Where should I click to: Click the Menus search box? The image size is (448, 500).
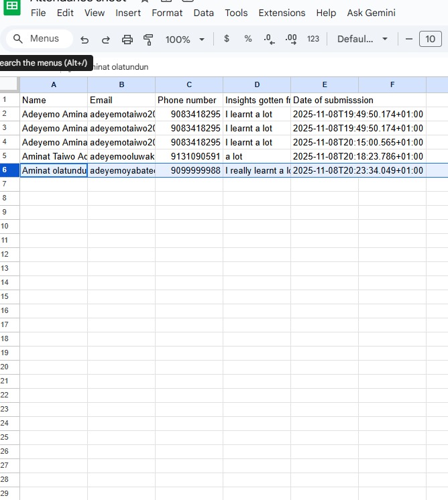click(x=38, y=39)
